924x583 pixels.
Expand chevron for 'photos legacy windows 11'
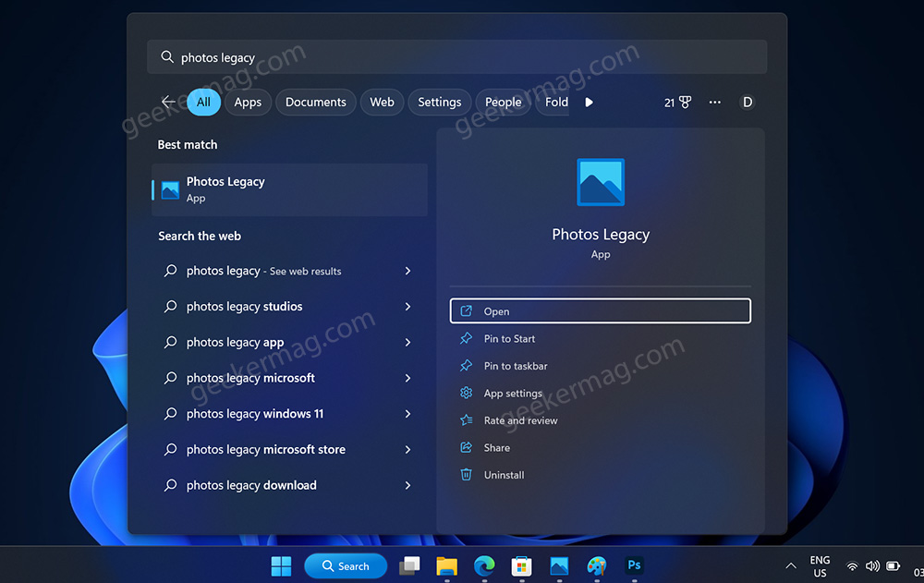tap(407, 414)
